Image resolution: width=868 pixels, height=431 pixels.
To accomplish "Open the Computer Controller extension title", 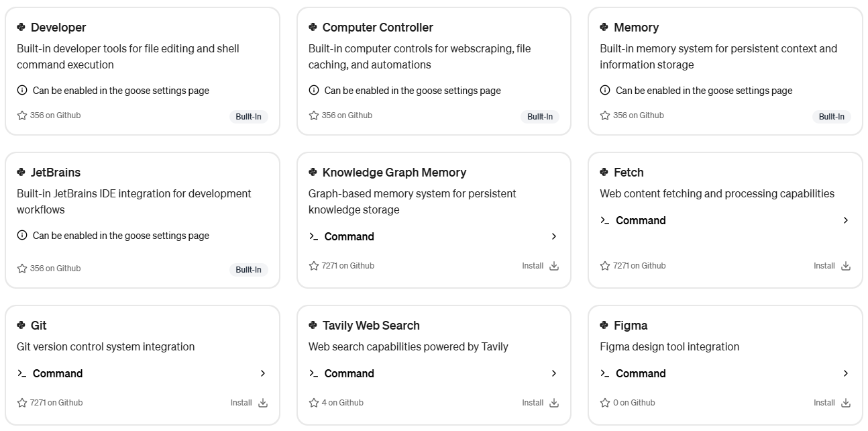I will click(x=378, y=28).
